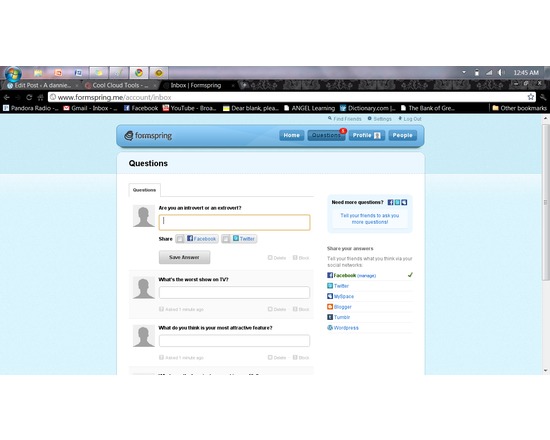Click the Find Friends link

[x=344, y=119]
